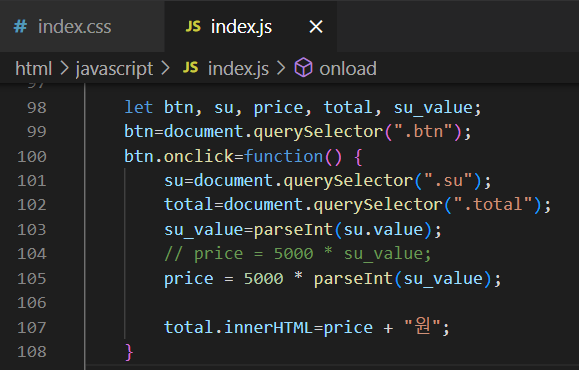
Task: Click the onclick property on line 100
Action: (x=199, y=156)
